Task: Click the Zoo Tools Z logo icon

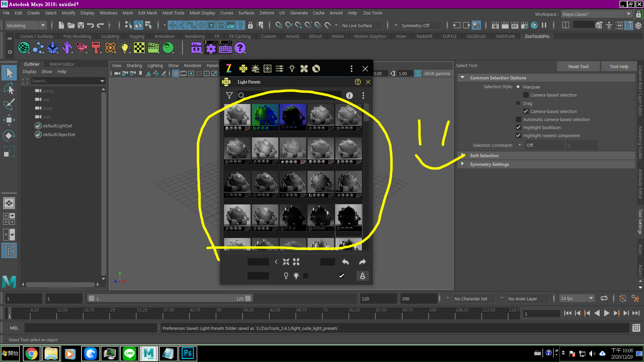Action: (x=229, y=69)
